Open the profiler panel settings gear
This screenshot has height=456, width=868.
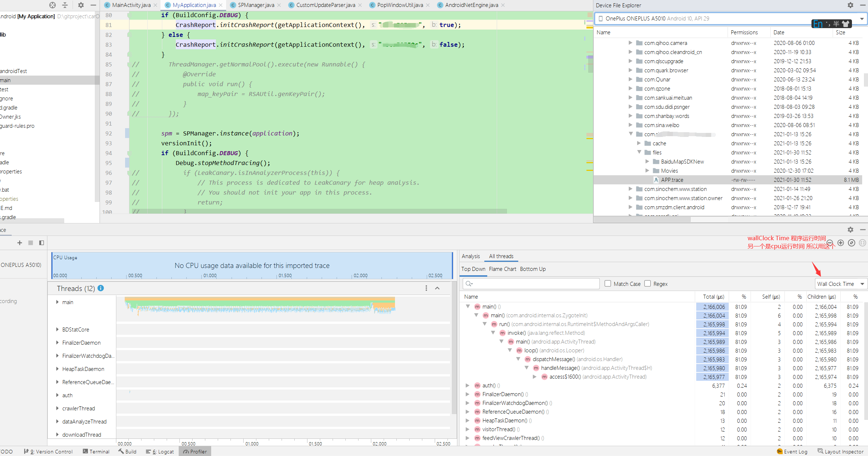coord(850,230)
